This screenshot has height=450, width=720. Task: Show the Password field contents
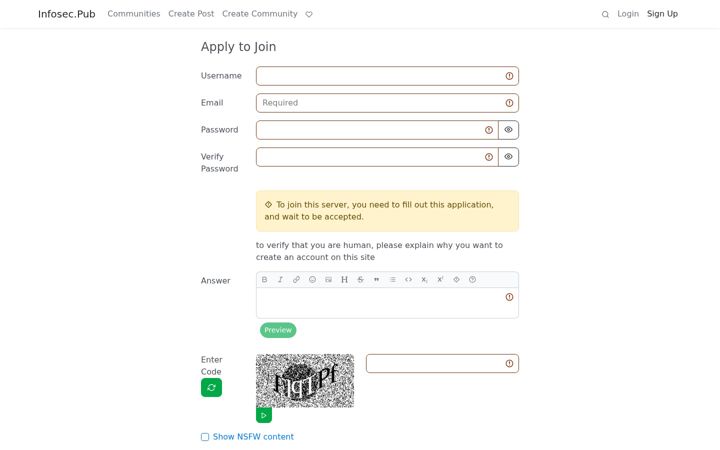tap(508, 130)
